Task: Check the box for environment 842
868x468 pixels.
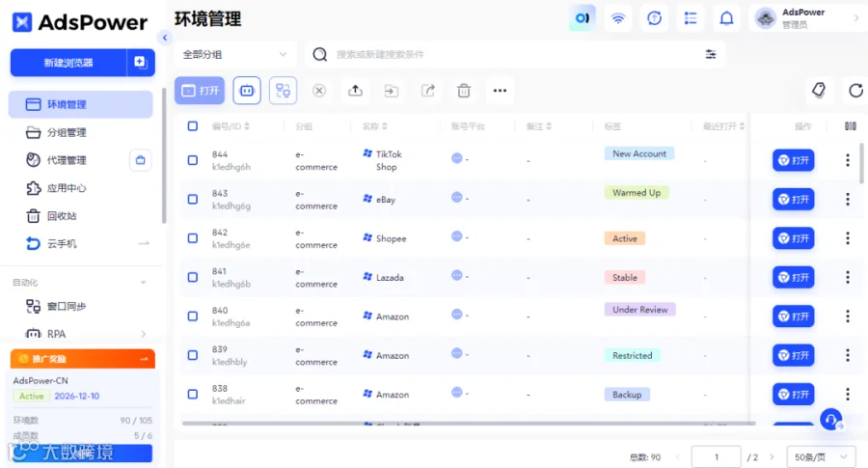Action: point(193,238)
